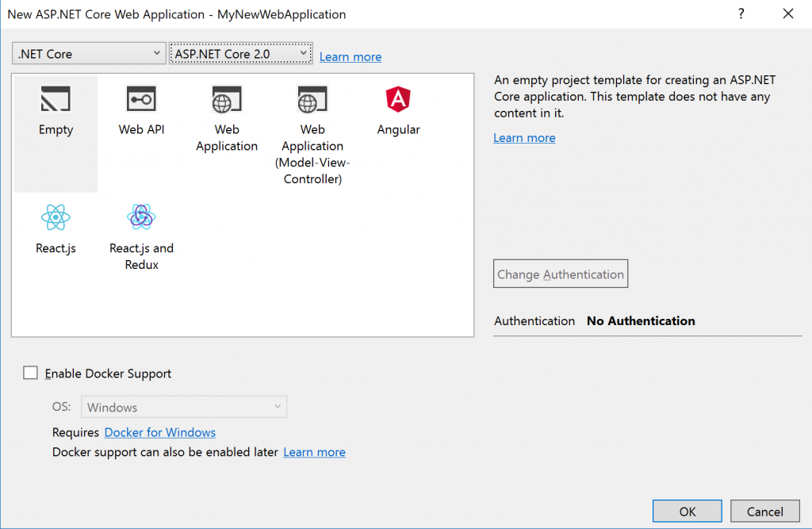Click the OK button
The image size is (812, 529).
click(x=687, y=511)
